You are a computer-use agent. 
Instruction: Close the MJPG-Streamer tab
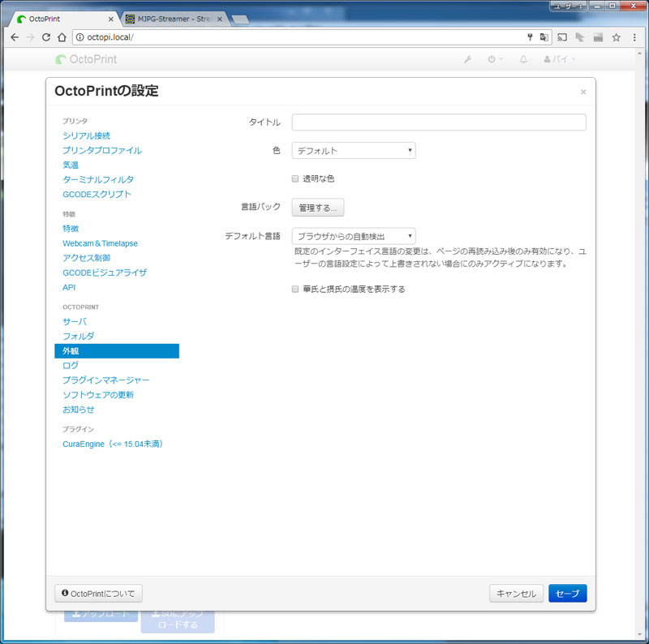[x=220, y=19]
